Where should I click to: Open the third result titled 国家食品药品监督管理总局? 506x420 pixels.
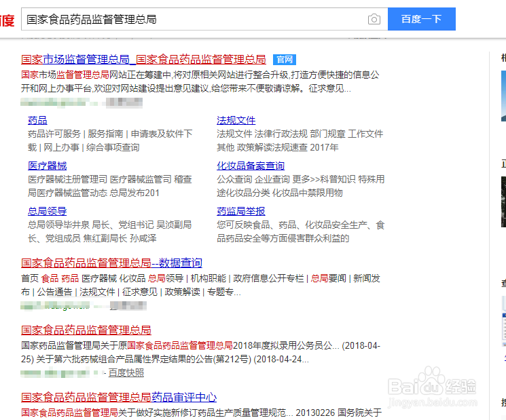click(x=86, y=330)
